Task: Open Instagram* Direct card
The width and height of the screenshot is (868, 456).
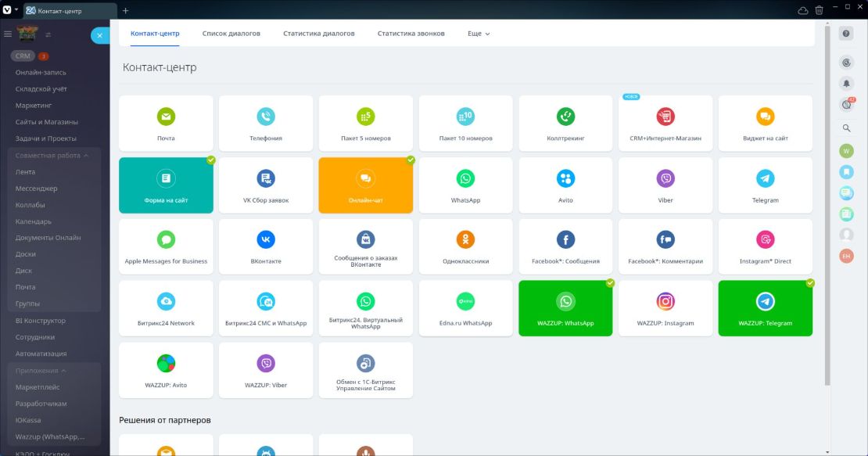Action: coord(766,247)
